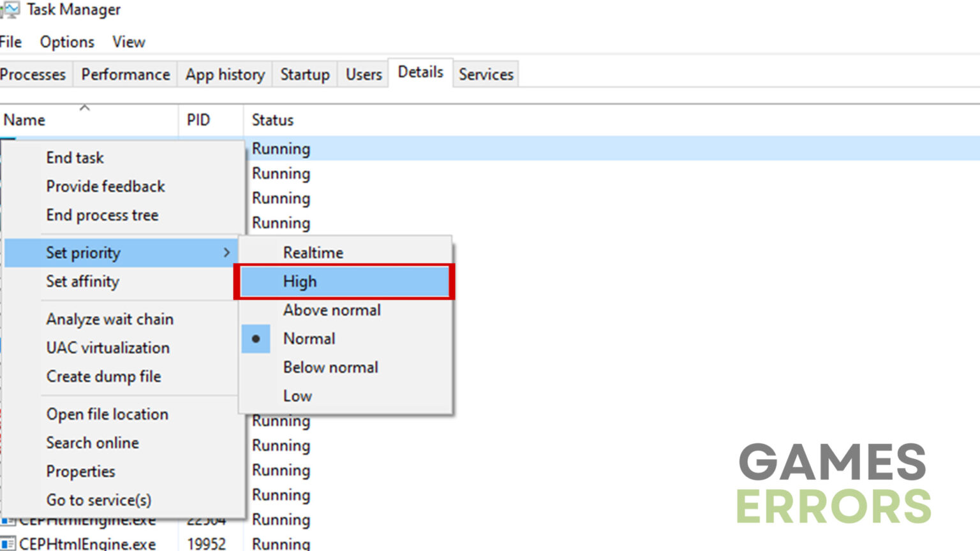Select Set affinity menu entry
This screenshot has width=980, height=551.
[82, 281]
